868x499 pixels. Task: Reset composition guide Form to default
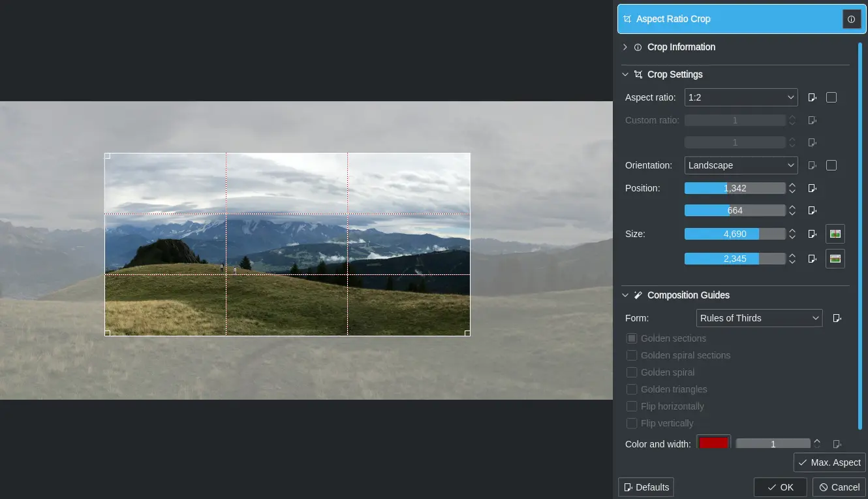point(837,318)
